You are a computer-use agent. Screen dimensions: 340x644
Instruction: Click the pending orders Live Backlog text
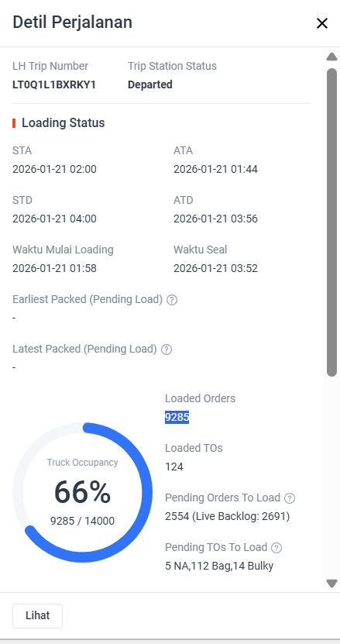coord(241,516)
